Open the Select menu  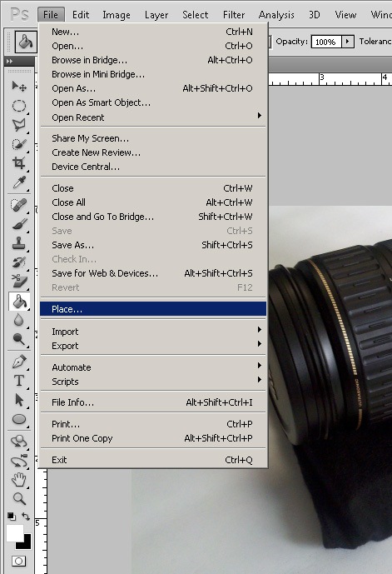pos(196,15)
